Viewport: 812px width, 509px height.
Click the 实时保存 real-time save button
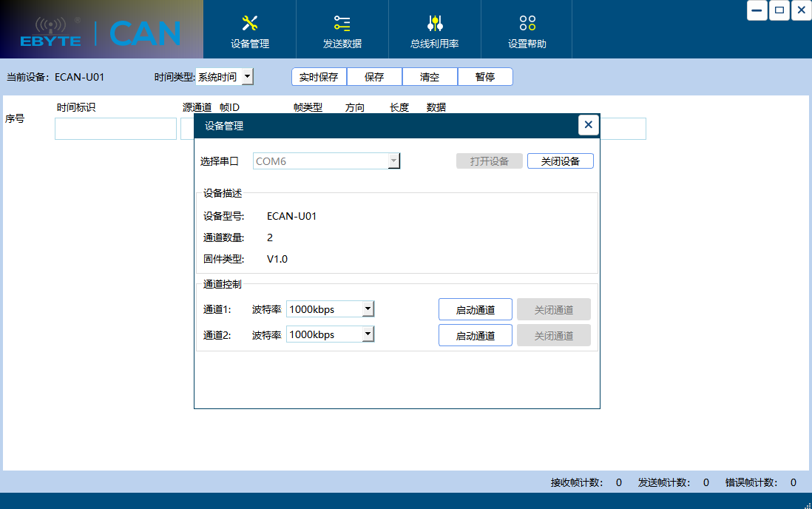pyautogui.click(x=318, y=76)
